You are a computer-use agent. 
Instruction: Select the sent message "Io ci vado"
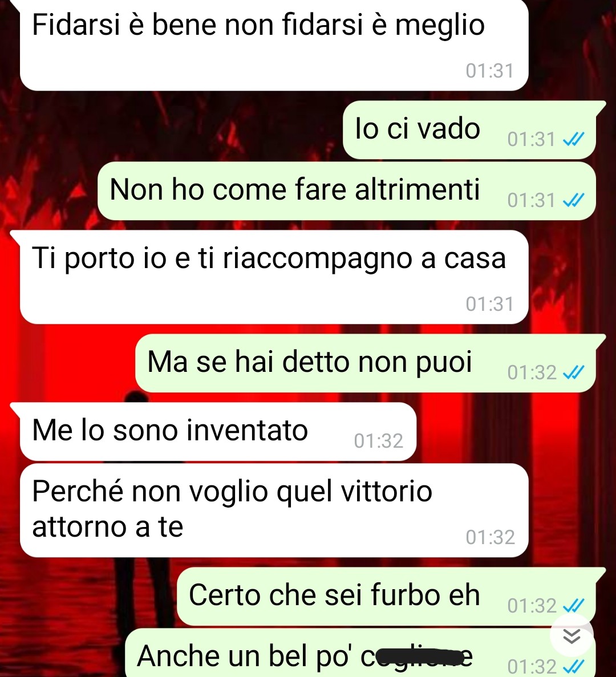click(x=469, y=130)
